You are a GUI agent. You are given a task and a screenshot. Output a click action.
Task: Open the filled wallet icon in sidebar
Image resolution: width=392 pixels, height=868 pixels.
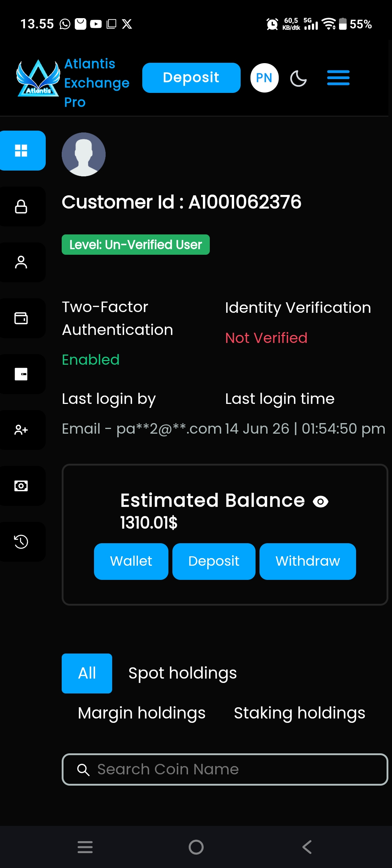pyautogui.click(x=21, y=374)
